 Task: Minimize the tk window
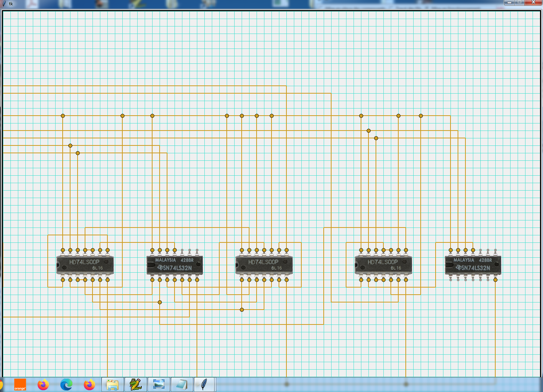(509, 3)
